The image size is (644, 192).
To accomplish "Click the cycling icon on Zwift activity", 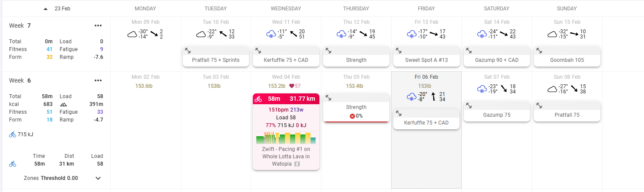I will pyautogui.click(x=258, y=99).
